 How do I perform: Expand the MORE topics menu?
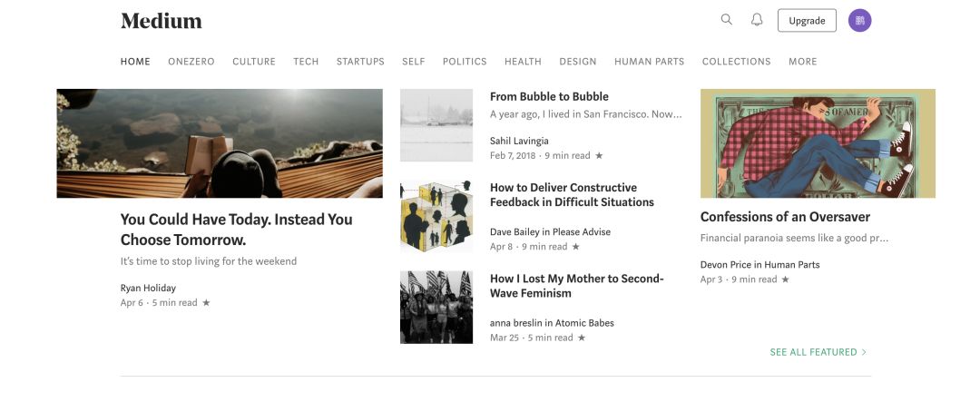(802, 62)
